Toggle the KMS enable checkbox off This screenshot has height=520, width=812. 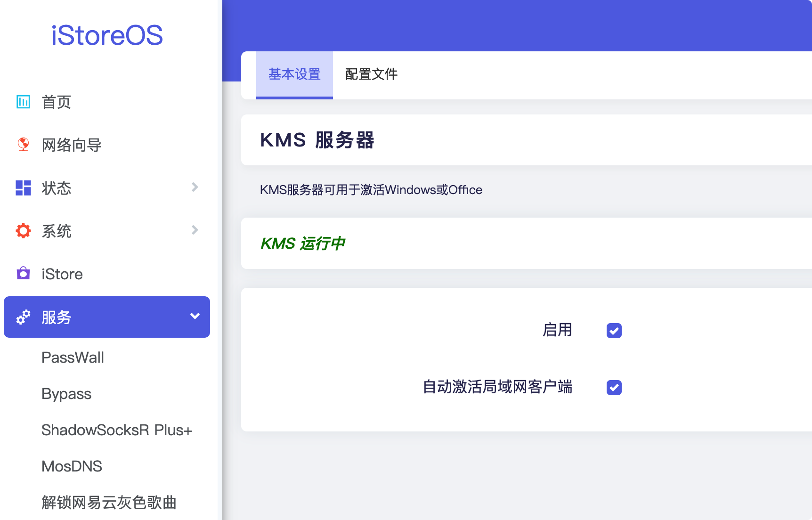click(613, 331)
